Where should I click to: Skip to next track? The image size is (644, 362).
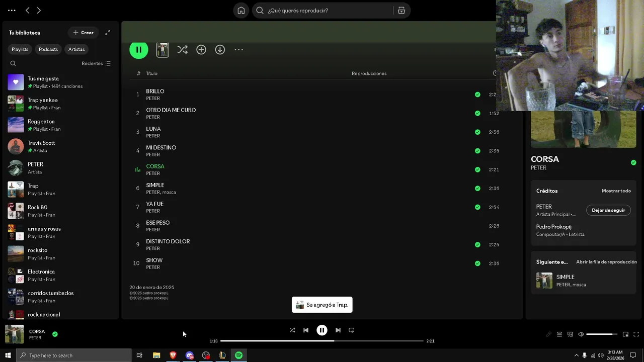[338, 330]
